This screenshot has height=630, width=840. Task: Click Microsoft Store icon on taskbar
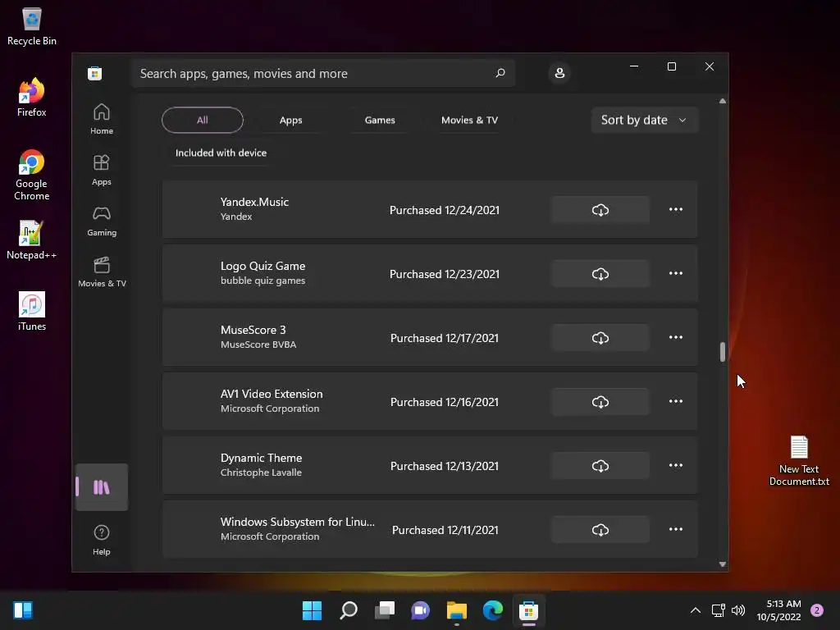coord(529,610)
